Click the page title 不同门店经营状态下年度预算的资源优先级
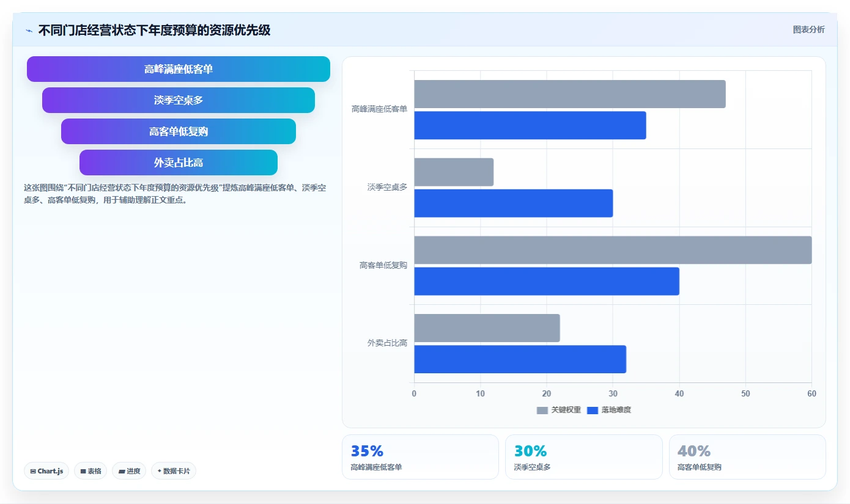 [154, 30]
